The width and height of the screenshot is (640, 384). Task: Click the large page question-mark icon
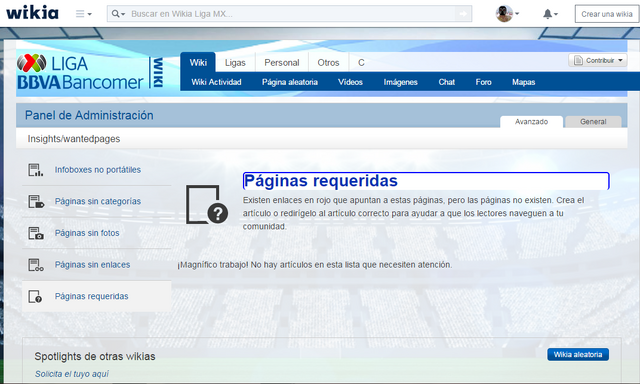pyautogui.click(x=207, y=204)
